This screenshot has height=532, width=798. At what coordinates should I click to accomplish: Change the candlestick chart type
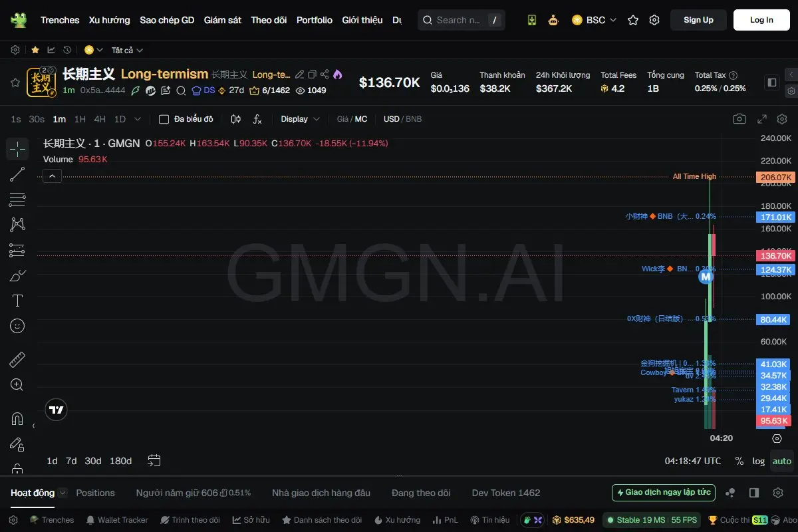pos(235,119)
